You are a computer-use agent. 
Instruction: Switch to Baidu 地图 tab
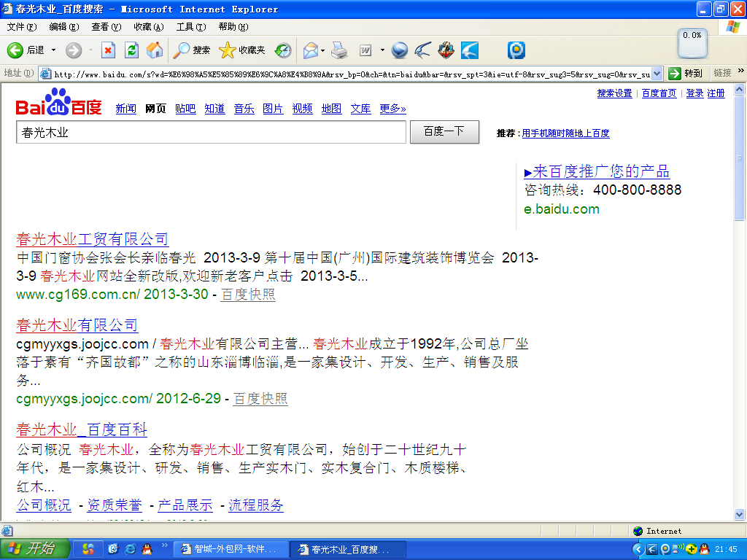click(x=332, y=109)
